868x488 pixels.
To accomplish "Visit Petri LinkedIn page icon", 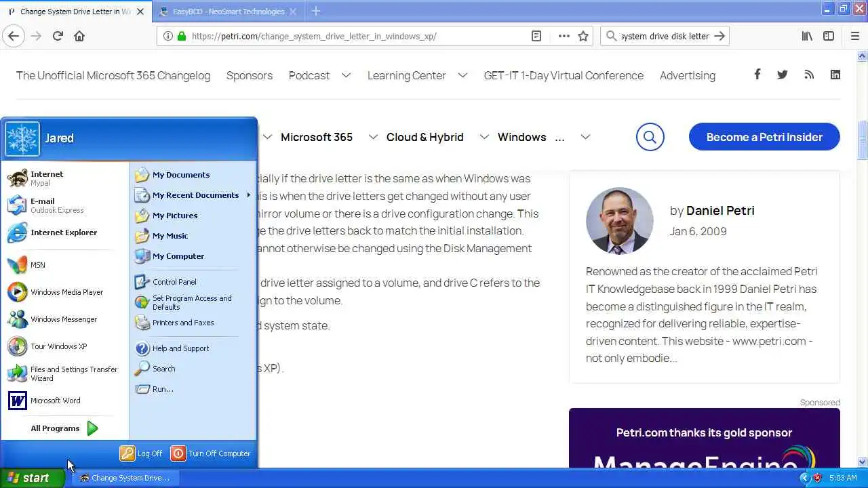I will click(835, 75).
